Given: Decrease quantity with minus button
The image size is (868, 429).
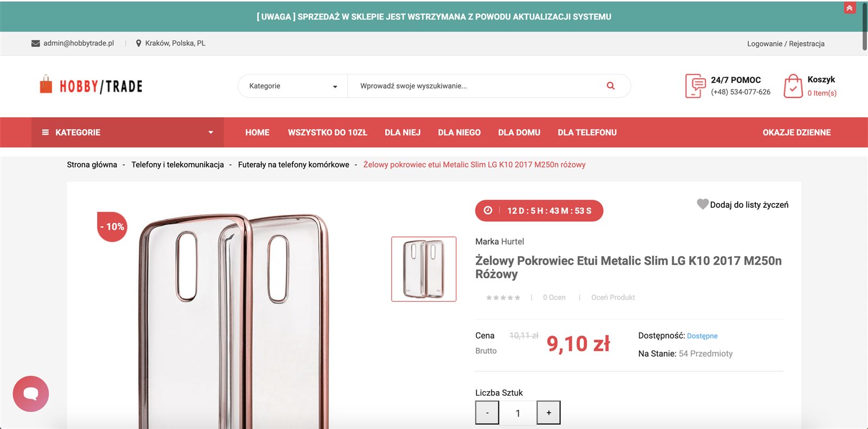Looking at the screenshot, I should coord(487,413).
